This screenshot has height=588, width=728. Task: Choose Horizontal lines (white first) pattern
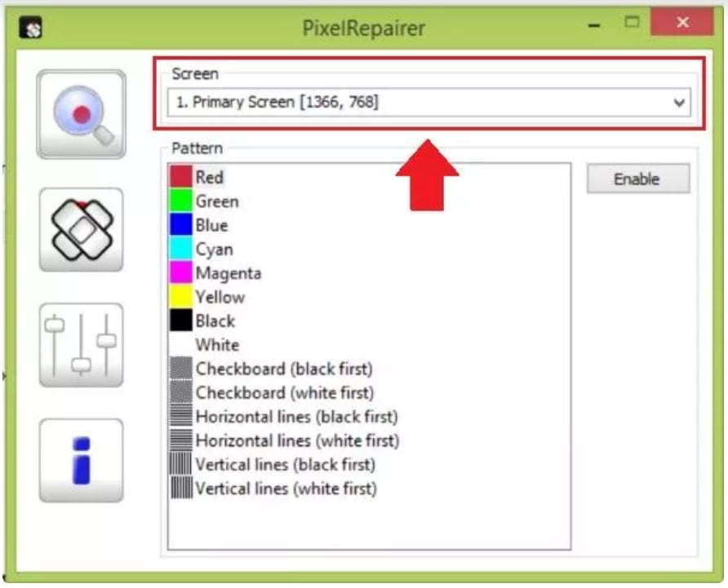[x=297, y=441]
